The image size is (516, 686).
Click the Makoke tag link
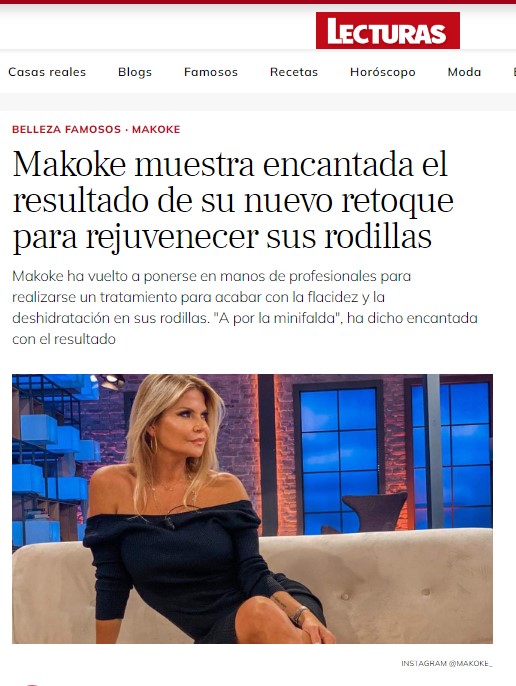(156, 130)
